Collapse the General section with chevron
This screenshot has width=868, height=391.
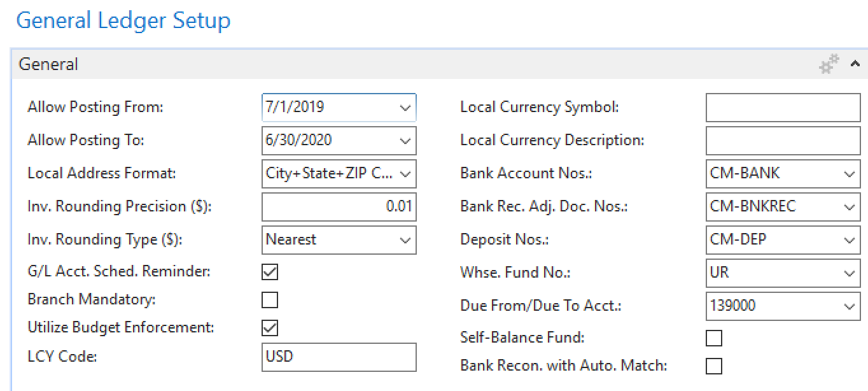pos(855,64)
